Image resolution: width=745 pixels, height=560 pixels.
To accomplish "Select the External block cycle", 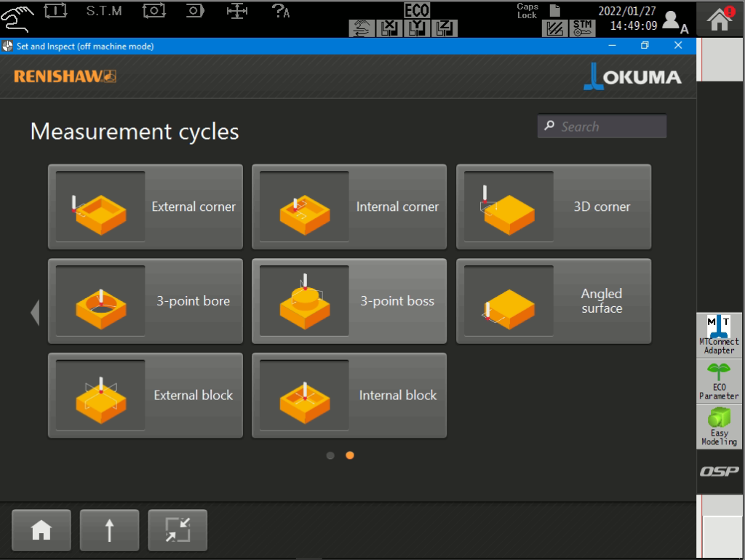I will (146, 396).
